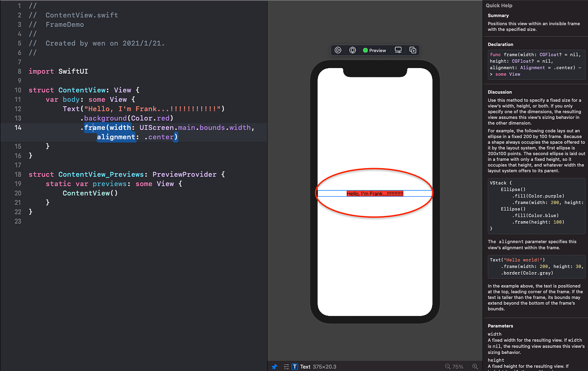Select line number 14 in the gutter

point(18,127)
